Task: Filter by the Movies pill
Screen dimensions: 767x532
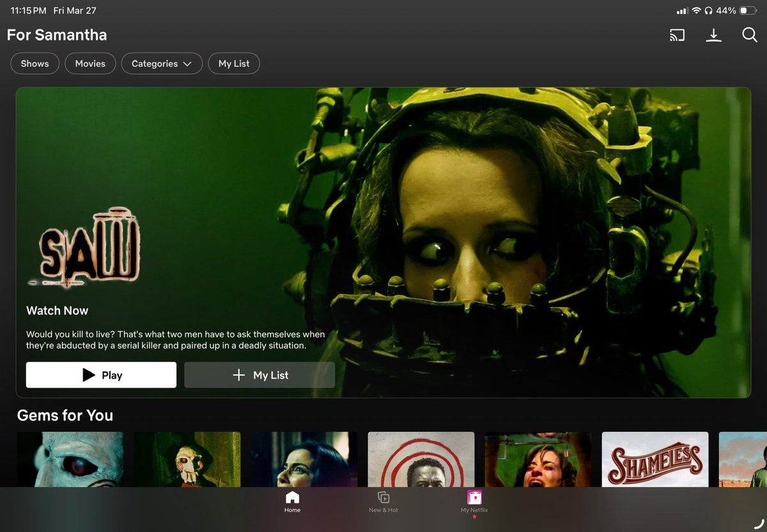Action: click(x=90, y=63)
